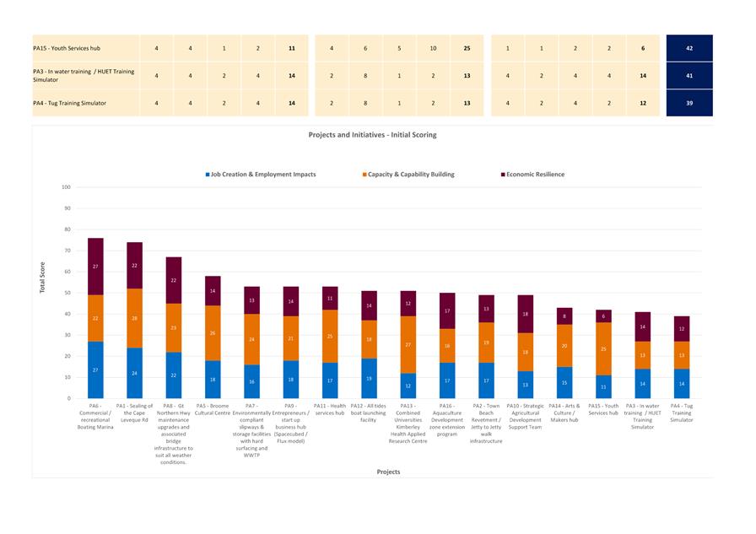Select the dark blue total cell showing 42
Screen dimensions: 756x534
689,49
